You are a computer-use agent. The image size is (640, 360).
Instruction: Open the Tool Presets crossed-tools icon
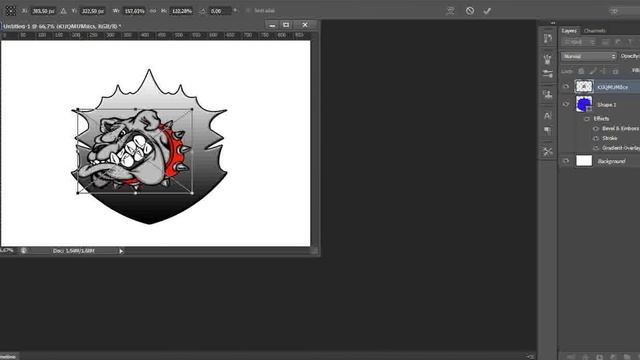pyautogui.click(x=548, y=152)
